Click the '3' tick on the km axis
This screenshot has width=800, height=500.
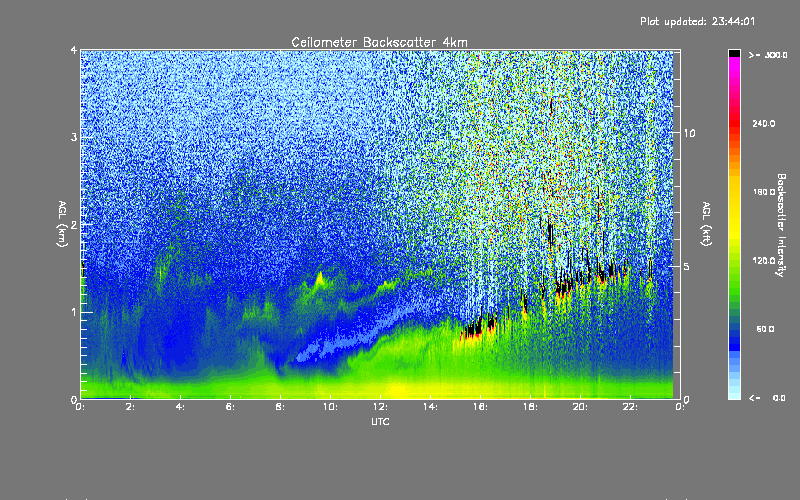[74, 137]
